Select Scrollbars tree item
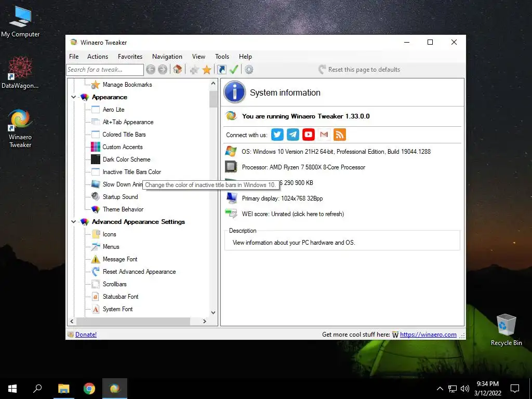Screen dimensions: 532x399 tap(114, 284)
